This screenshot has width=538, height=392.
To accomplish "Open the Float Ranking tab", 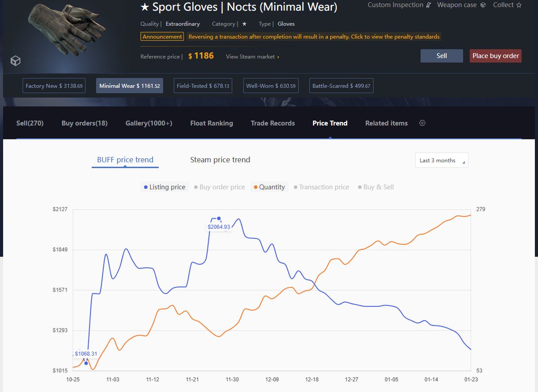I will point(212,123).
